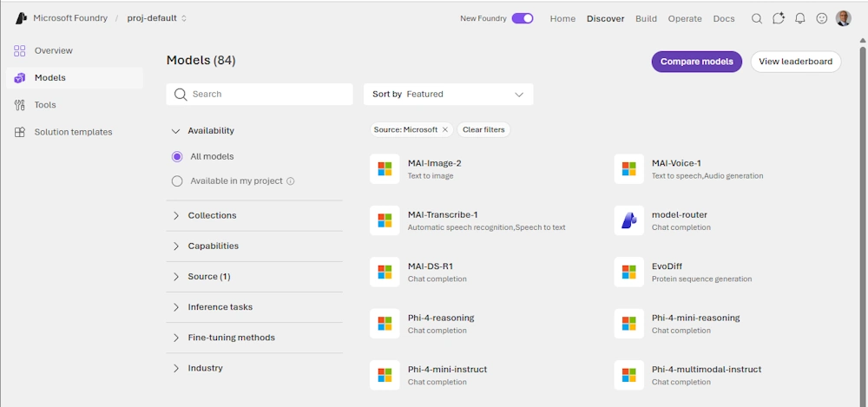Viewport: 868px width, 407px height.
Task: Open the AI chat assistant icon
Action: click(779, 18)
